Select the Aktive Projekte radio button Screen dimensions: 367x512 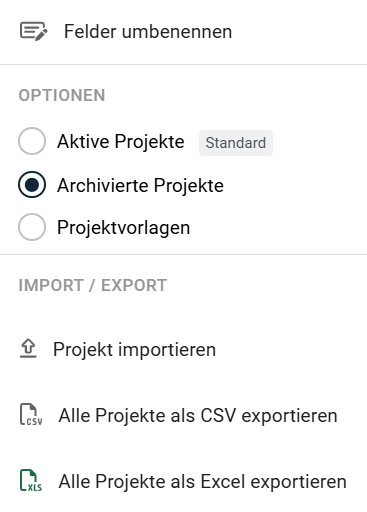pyautogui.click(x=32, y=141)
